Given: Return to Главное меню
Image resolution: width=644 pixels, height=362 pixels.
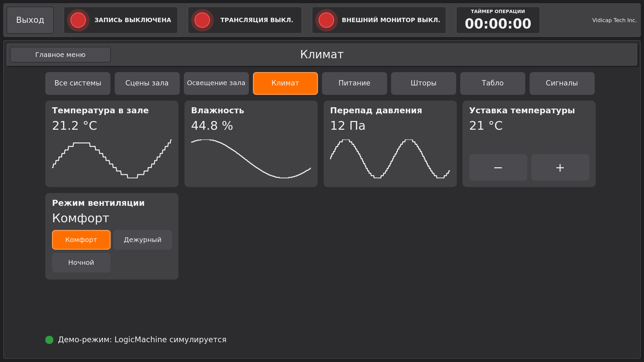Looking at the screenshot, I should [x=60, y=55].
